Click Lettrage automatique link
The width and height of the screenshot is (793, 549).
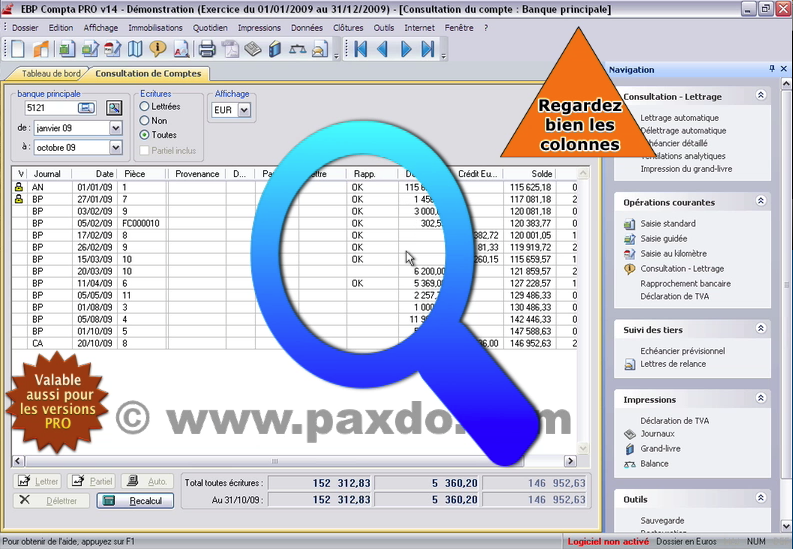click(x=679, y=118)
